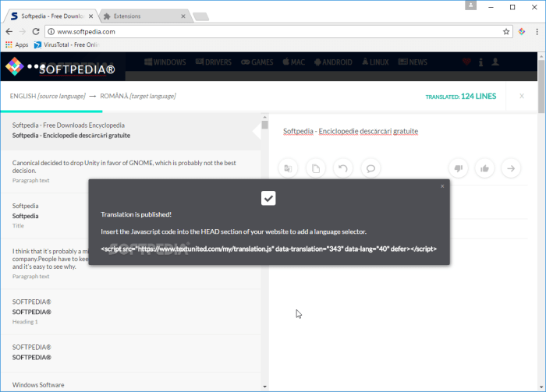This screenshot has height=392, width=546.
Task: Click the browser forward arrow
Action: [23, 32]
